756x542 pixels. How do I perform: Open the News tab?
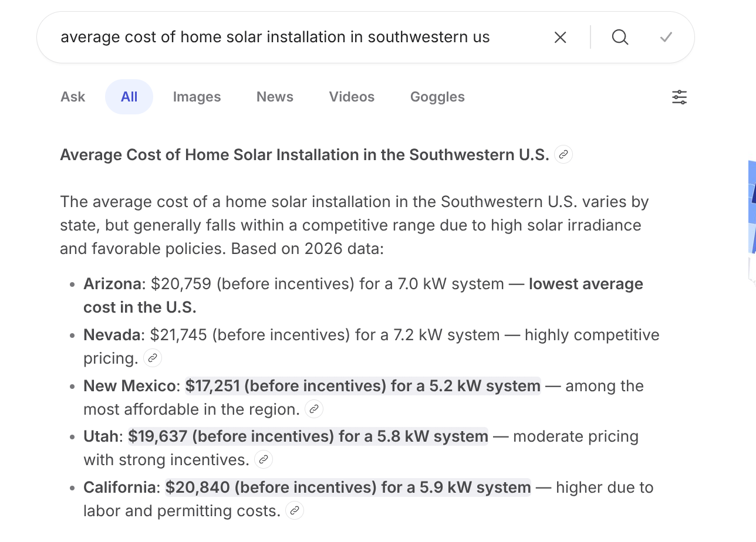(275, 97)
